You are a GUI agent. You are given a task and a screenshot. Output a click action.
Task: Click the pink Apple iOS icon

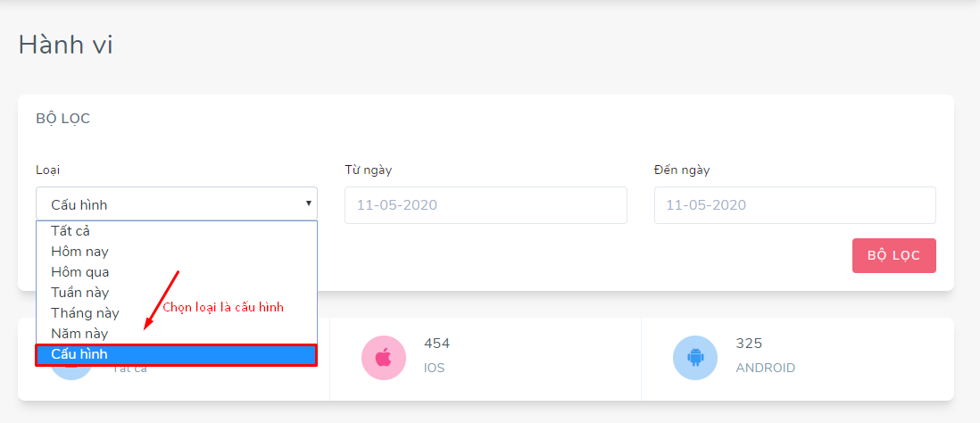point(384,358)
